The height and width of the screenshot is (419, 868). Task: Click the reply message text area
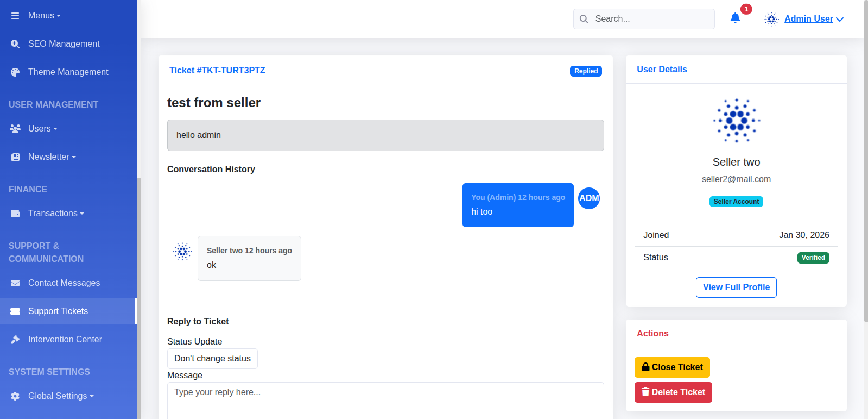pos(385,401)
